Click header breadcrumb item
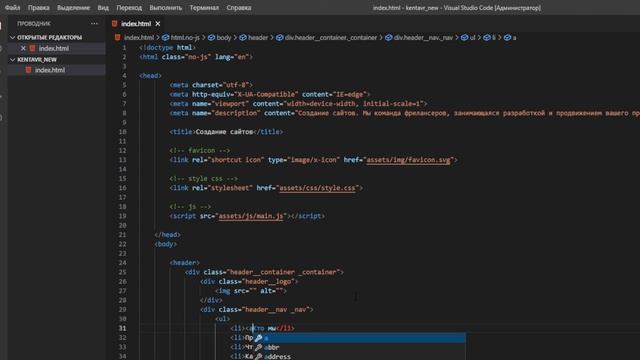The width and height of the screenshot is (640, 360). 258,38
